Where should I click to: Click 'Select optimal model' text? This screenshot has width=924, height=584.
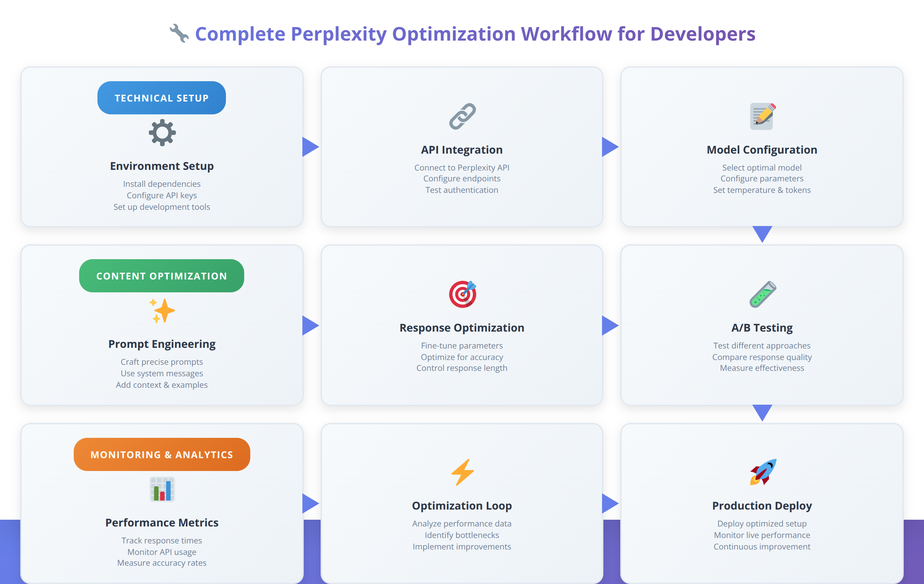(762, 168)
